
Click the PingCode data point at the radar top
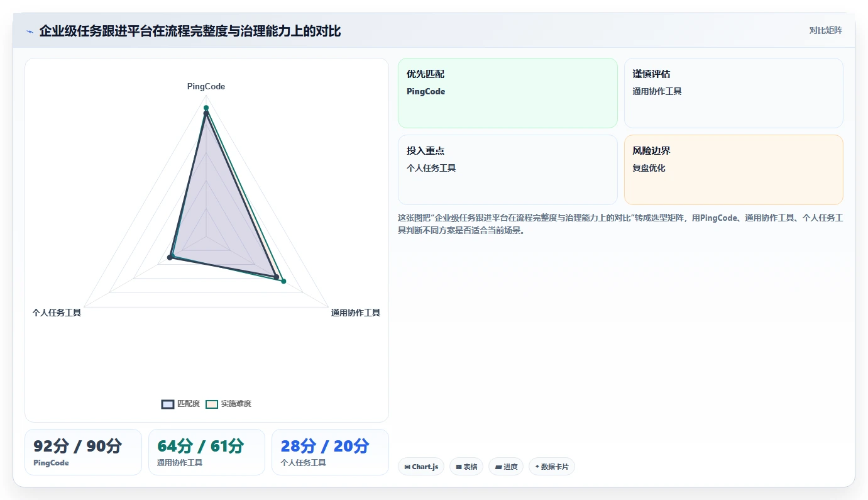tap(206, 108)
